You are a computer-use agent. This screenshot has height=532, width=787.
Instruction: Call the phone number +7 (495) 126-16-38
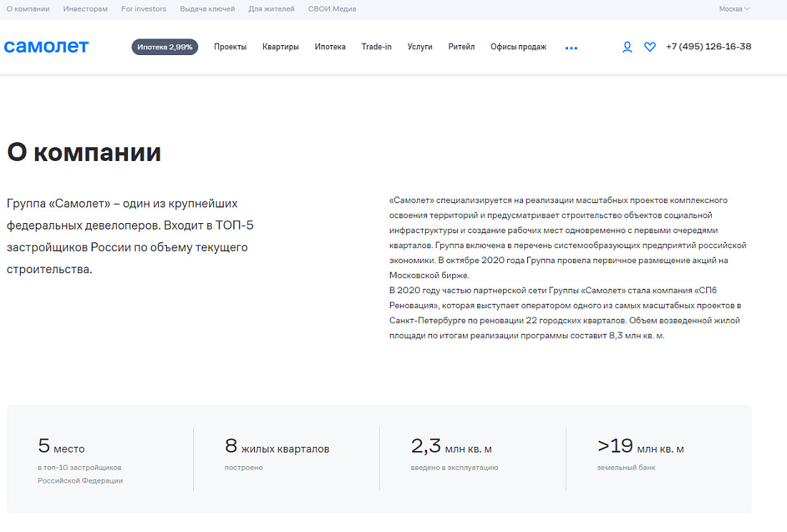tap(708, 46)
